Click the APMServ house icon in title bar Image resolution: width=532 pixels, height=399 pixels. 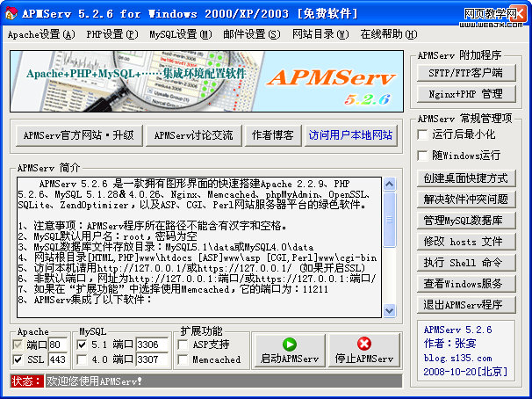pyautogui.click(x=11, y=13)
